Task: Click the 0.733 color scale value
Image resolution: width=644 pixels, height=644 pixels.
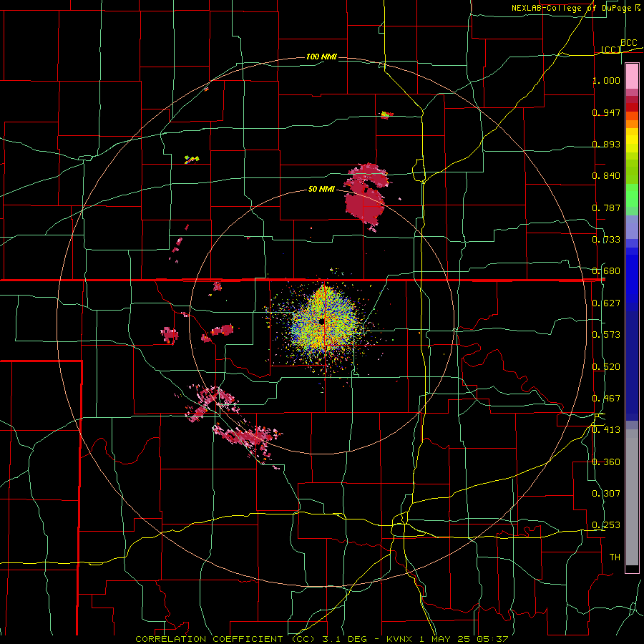Action: pos(606,240)
